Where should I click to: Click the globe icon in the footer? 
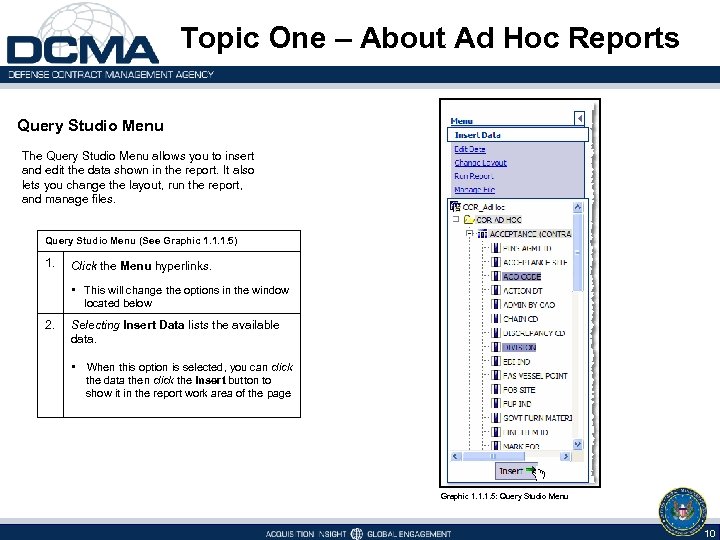[x=357, y=534]
